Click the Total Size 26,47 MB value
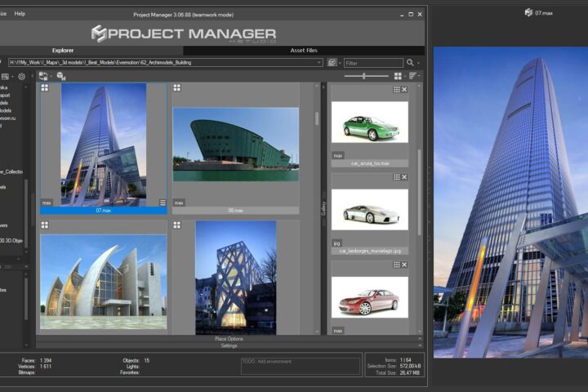This screenshot has width=588, height=392. 410,373
